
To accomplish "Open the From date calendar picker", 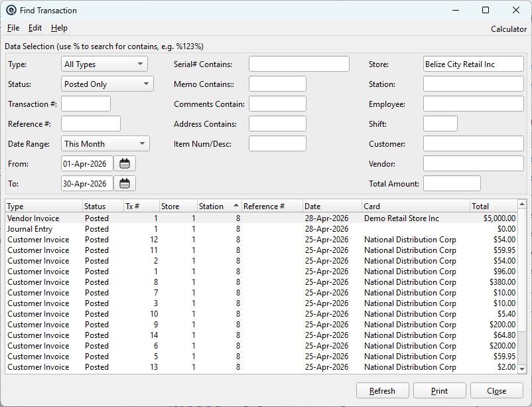I will tap(125, 164).
